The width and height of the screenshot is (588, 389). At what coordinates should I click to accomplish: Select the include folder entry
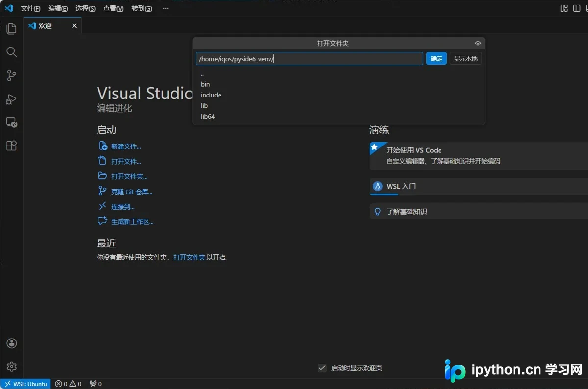point(339,95)
